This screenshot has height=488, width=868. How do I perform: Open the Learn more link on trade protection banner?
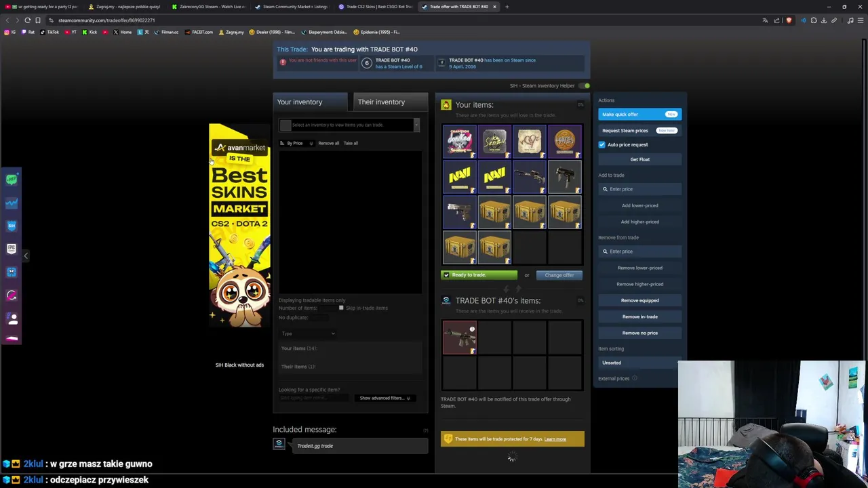[555, 440]
